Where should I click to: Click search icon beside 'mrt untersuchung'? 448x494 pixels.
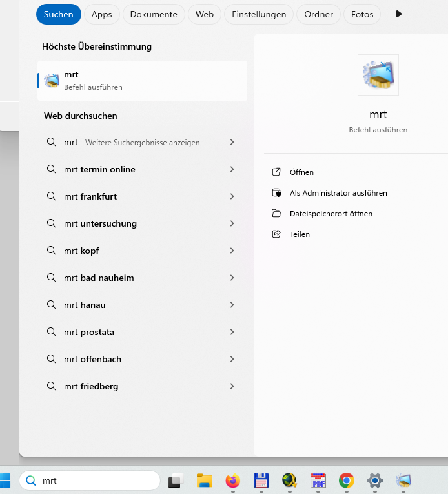[x=52, y=223]
